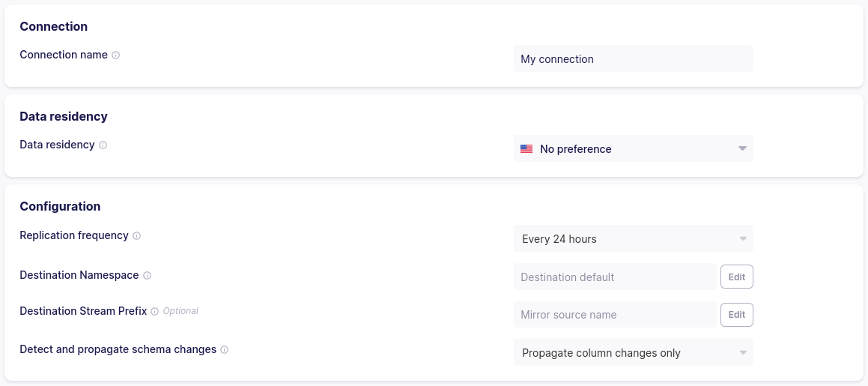Click the 'Destination default' namespace field
Viewport: 868px width, 386px height.
[x=614, y=277]
